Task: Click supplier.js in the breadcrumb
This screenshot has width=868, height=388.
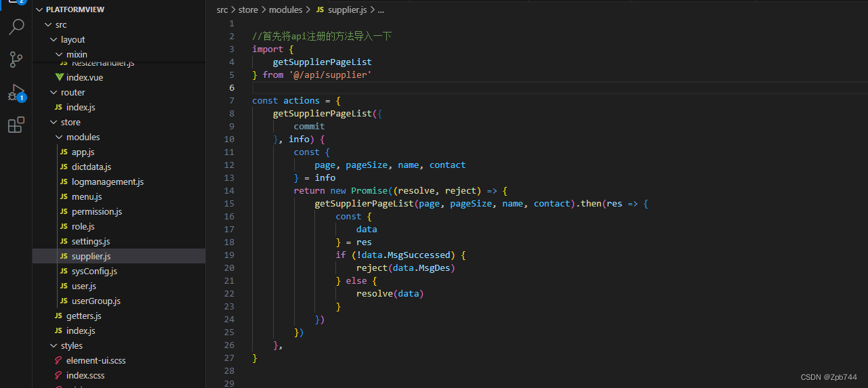Action: click(347, 9)
